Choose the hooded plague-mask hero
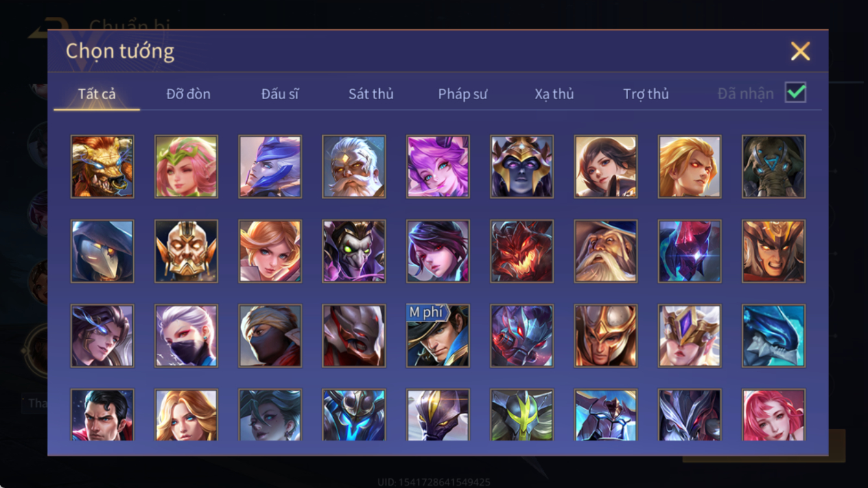The width and height of the screenshot is (868, 488). tap(102, 251)
